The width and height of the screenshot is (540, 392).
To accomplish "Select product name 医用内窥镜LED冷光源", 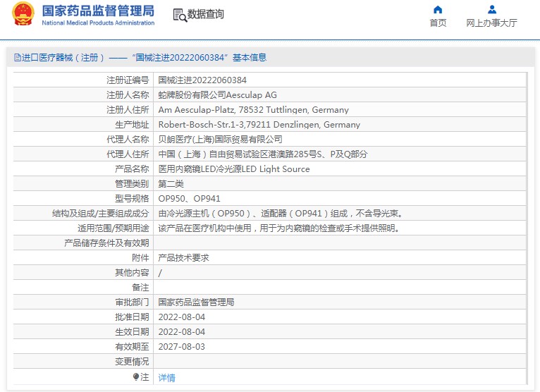I will pos(234,169).
